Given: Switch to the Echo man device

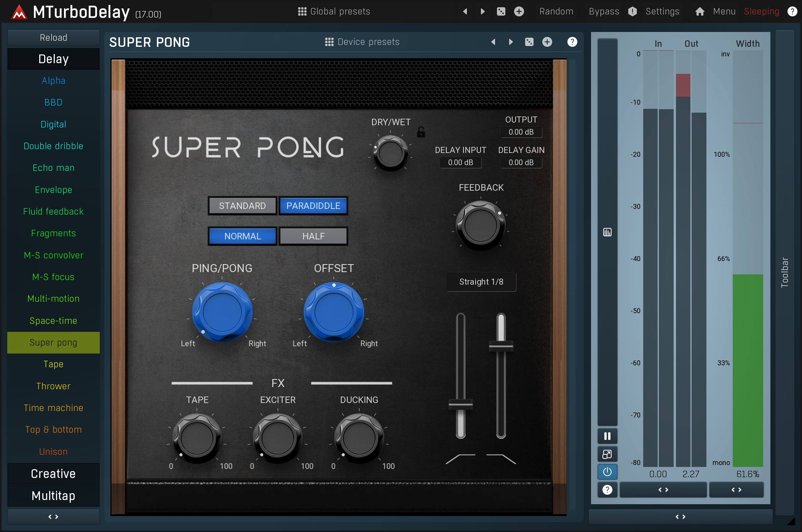Looking at the screenshot, I should coord(53,168).
